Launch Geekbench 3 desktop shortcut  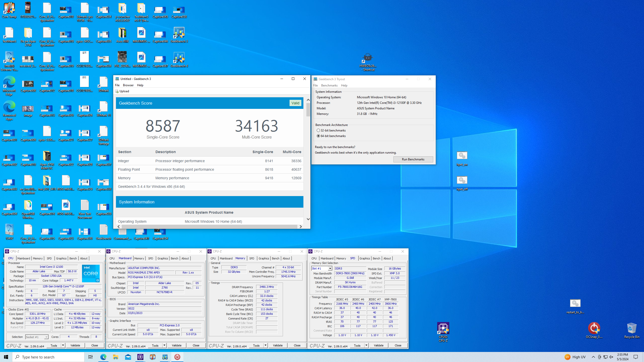pyautogui.click(x=179, y=35)
